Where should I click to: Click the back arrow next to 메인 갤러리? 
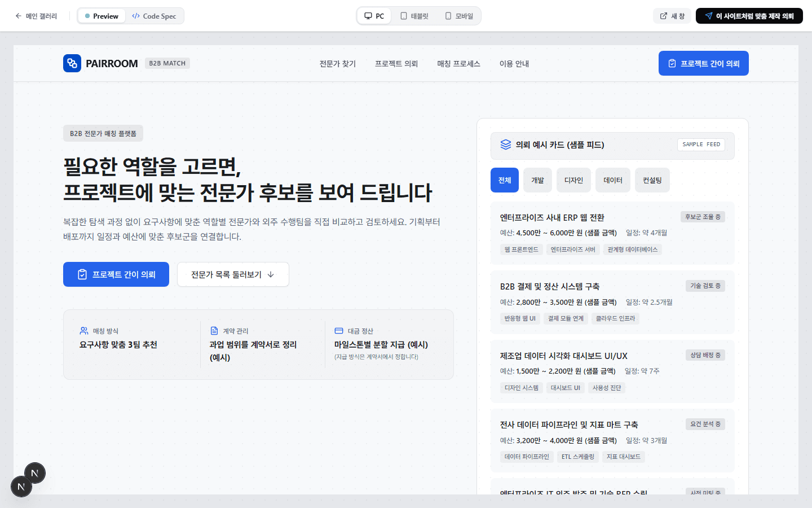[x=19, y=16]
